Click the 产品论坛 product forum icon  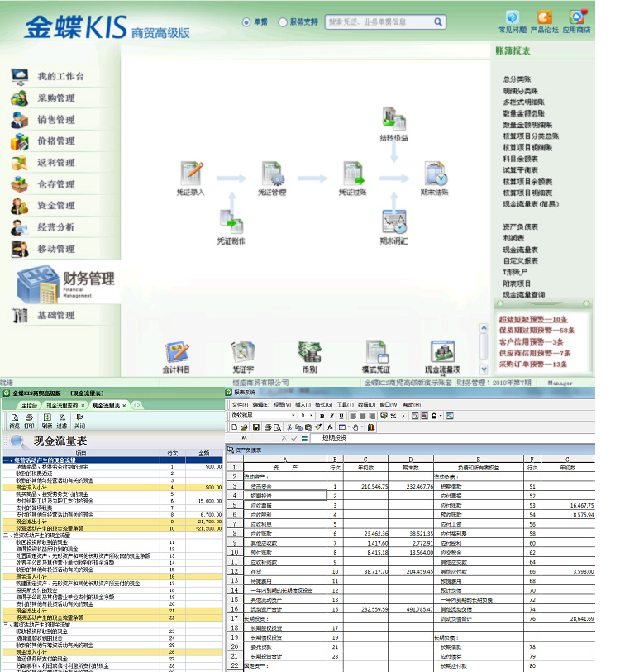click(545, 17)
